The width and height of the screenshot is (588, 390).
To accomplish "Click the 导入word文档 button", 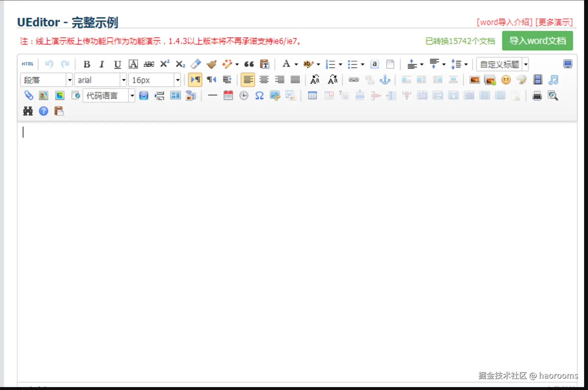I will (538, 41).
